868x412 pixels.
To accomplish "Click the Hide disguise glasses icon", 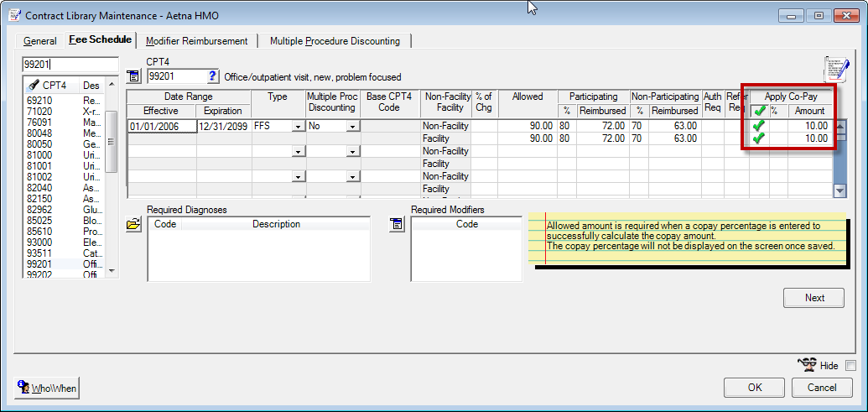I will [808, 365].
